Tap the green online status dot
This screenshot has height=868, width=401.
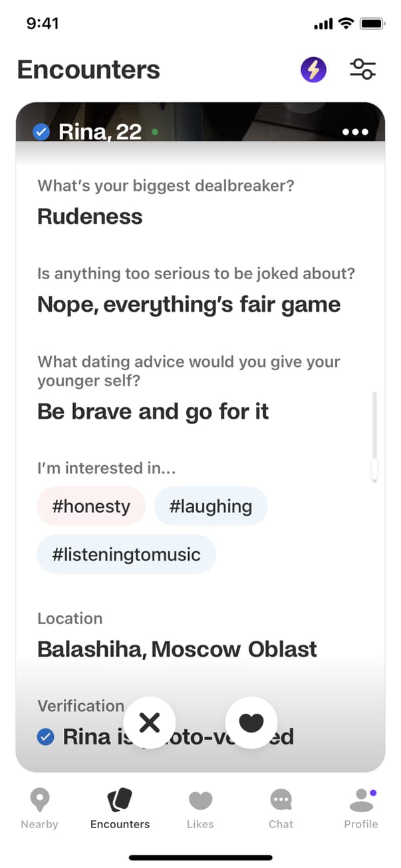click(x=155, y=132)
